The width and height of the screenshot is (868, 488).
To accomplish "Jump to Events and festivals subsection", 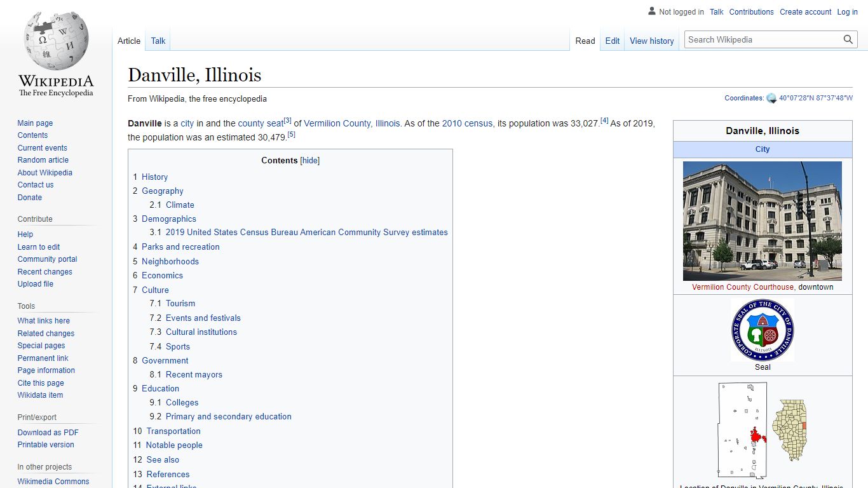I will coord(203,318).
